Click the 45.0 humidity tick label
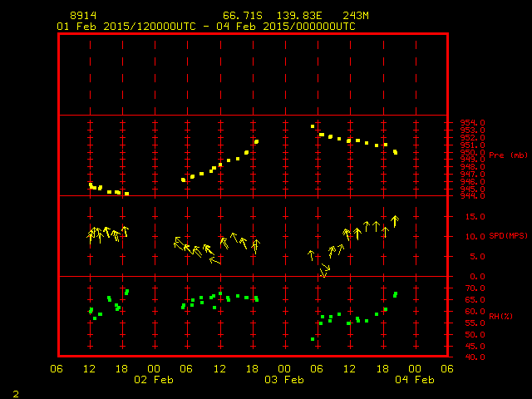The height and width of the screenshot is (399, 532). pyautogui.click(x=475, y=346)
